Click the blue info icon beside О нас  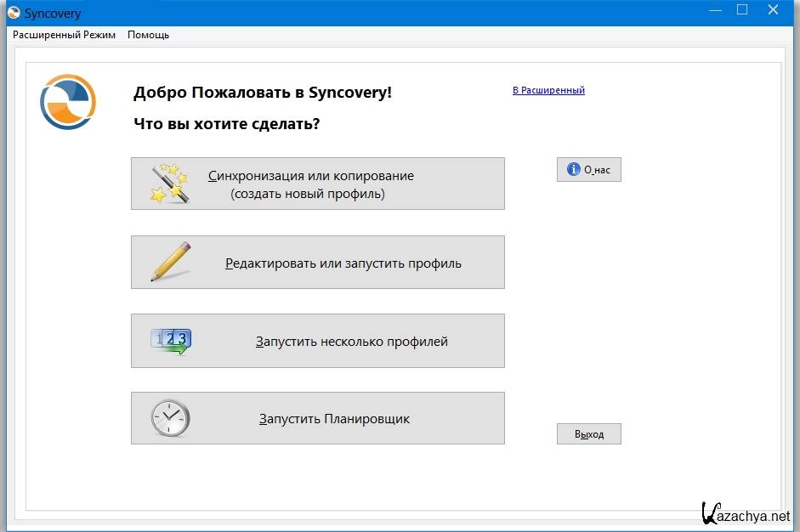click(x=574, y=170)
